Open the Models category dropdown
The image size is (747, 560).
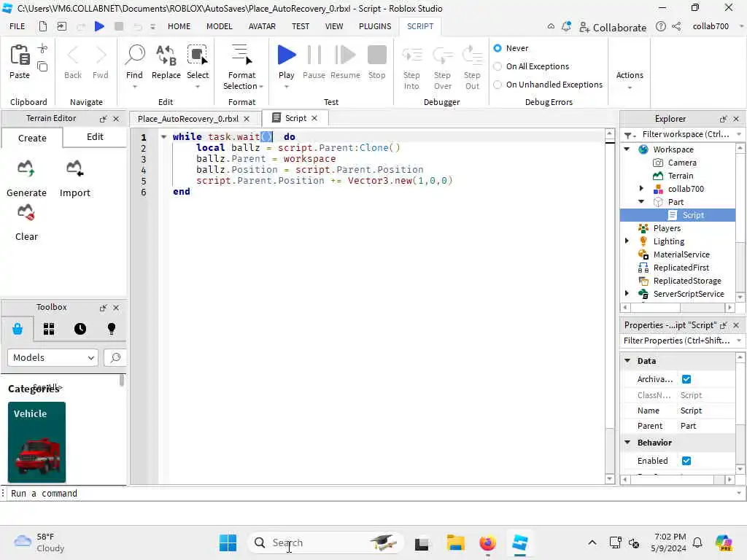(53, 357)
